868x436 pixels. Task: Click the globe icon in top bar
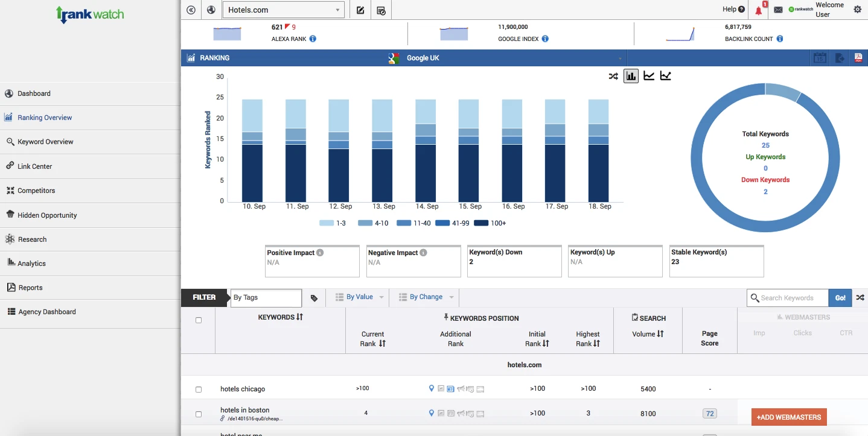pyautogui.click(x=211, y=10)
